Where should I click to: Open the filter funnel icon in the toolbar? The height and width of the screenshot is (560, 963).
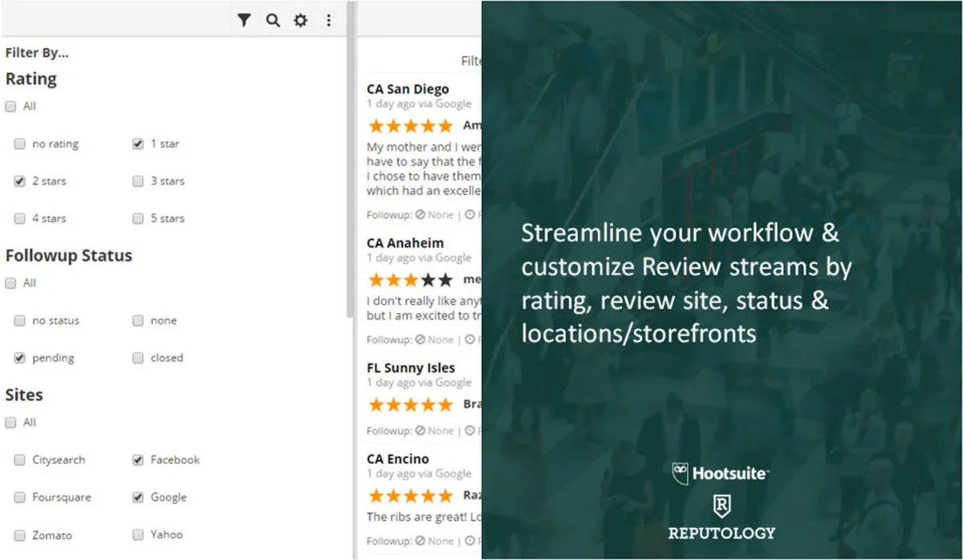click(245, 20)
